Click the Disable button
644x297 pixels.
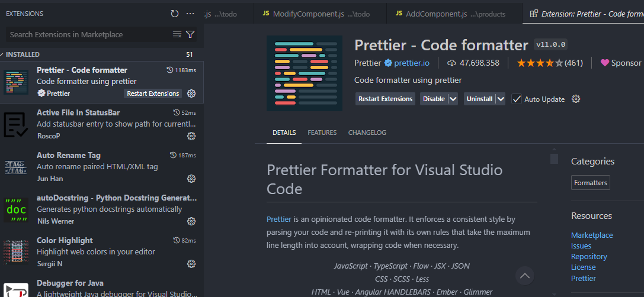(434, 99)
